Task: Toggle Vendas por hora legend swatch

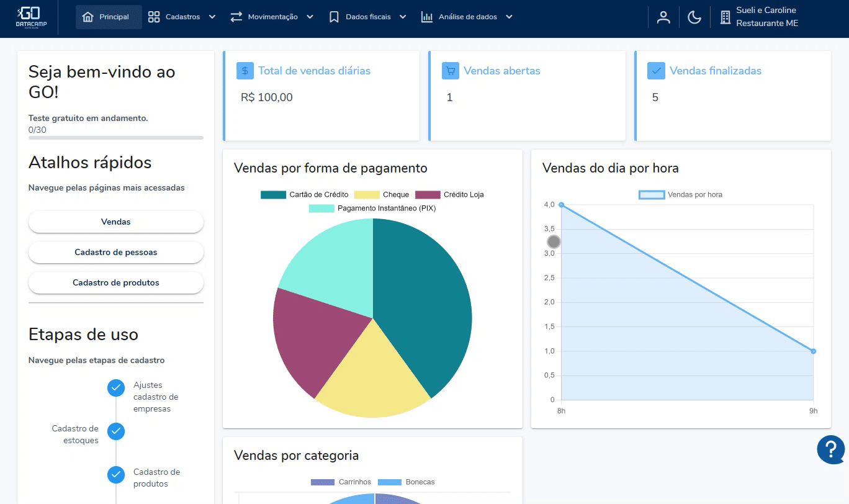Action: point(652,195)
